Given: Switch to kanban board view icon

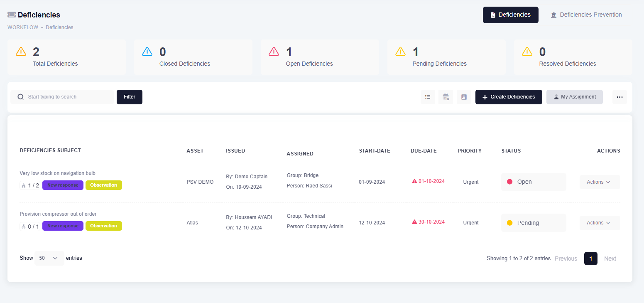Looking at the screenshot, I should click(x=464, y=97).
